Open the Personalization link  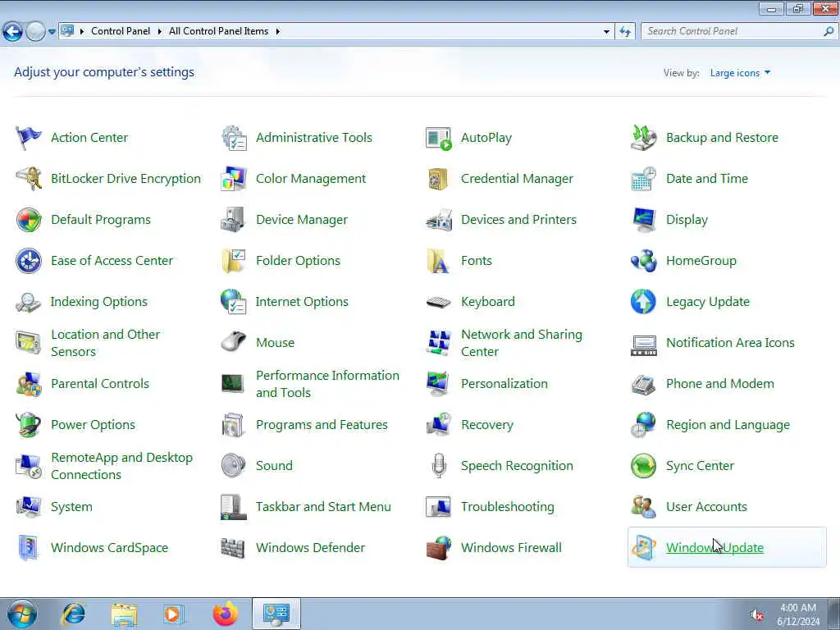504,384
